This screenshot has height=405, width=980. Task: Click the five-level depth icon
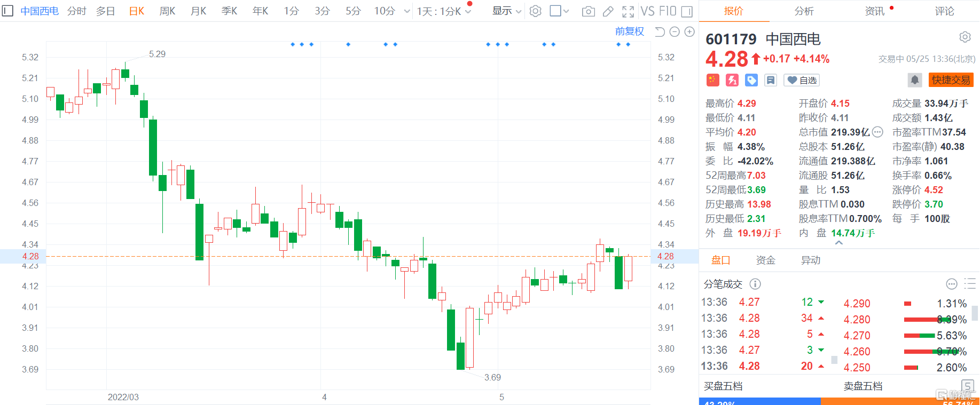pos(967,386)
